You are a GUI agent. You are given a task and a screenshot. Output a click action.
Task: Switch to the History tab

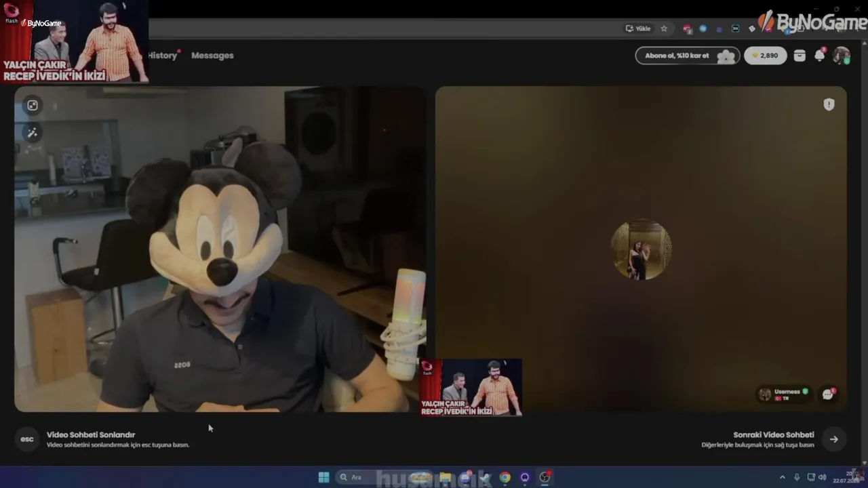(163, 56)
